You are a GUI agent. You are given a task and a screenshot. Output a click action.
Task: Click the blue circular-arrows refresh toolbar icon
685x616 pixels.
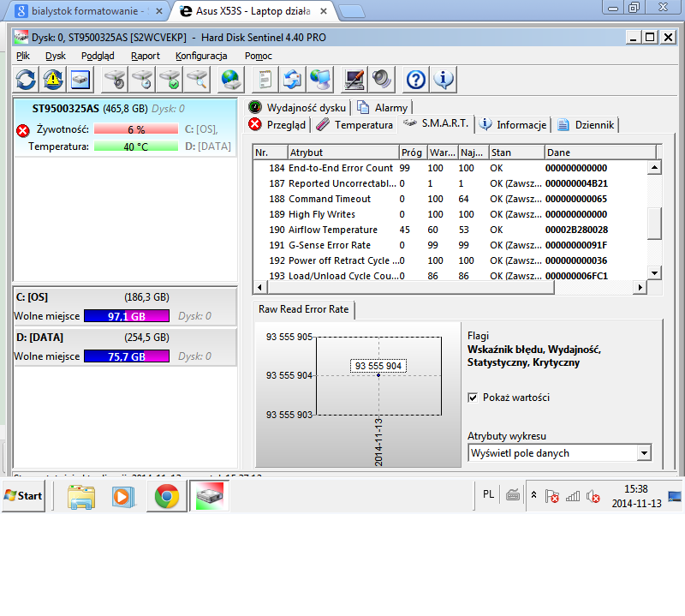26,80
